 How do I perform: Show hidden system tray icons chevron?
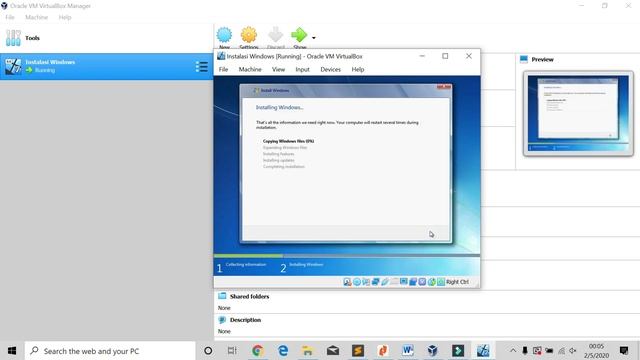513,351
